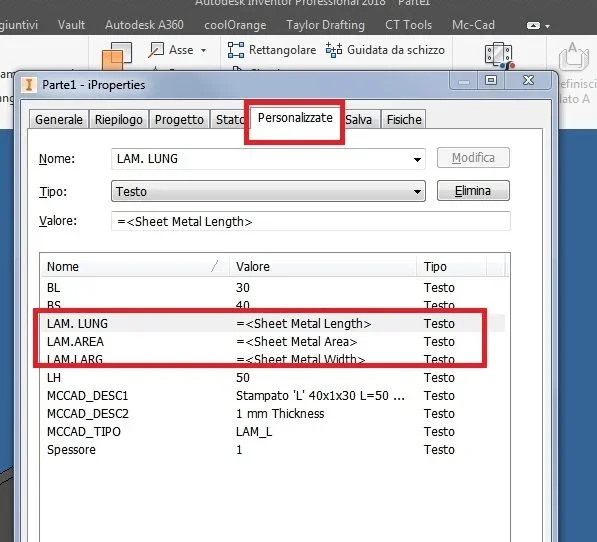Select the LAM.LARG property row

(273, 359)
